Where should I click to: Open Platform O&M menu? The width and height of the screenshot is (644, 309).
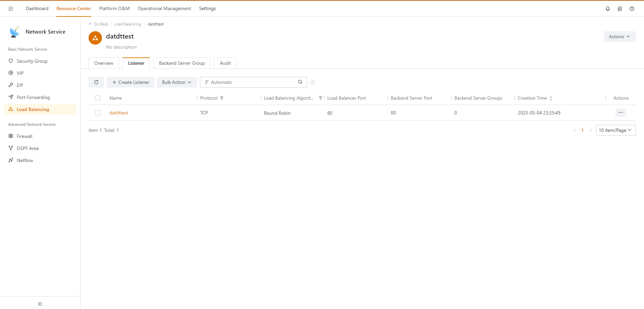pyautogui.click(x=114, y=8)
